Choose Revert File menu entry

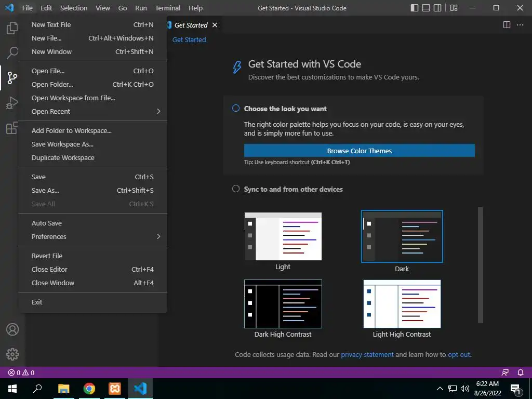pos(92,256)
